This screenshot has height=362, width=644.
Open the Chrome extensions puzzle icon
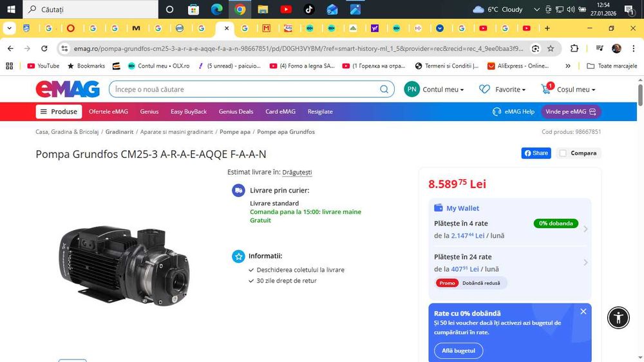[574, 48]
